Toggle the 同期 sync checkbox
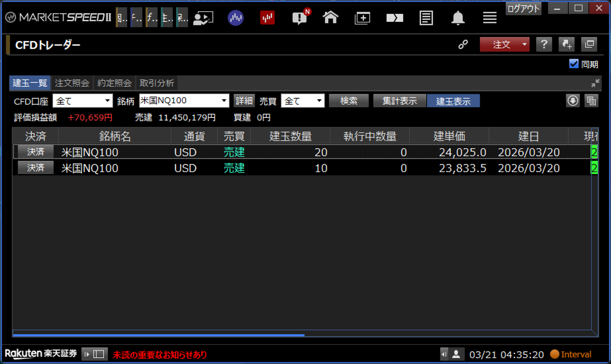611x364 pixels. 574,64
